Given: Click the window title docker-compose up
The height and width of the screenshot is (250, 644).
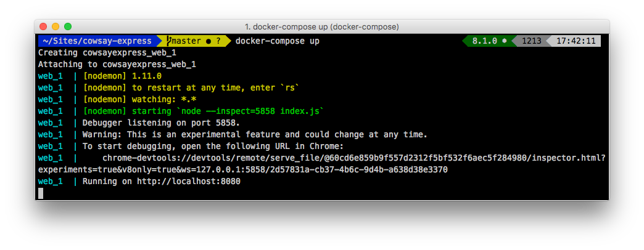Looking at the screenshot, I should coord(321,27).
